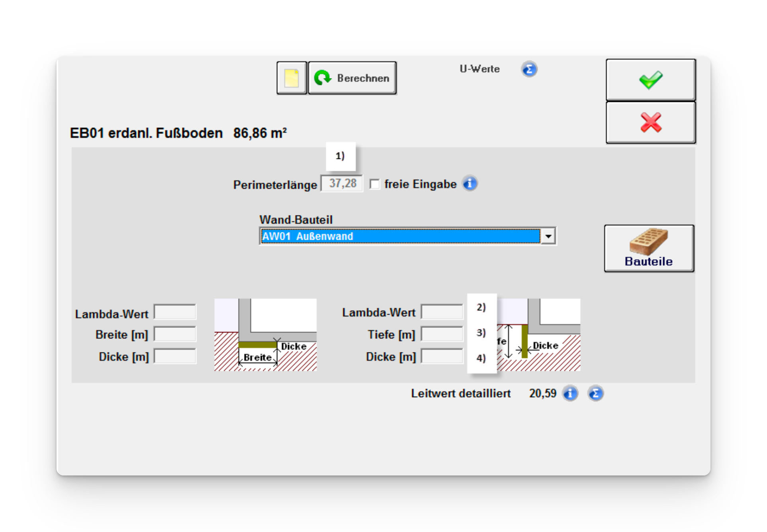Click the sigma icon beside Leitwert value
This screenshot has height=532, width=767.
point(595,393)
